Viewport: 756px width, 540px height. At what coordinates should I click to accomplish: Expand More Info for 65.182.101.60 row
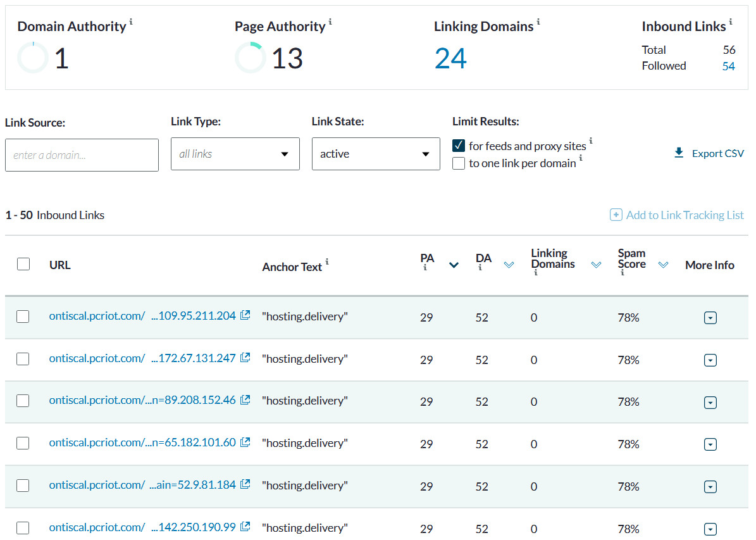[710, 444]
